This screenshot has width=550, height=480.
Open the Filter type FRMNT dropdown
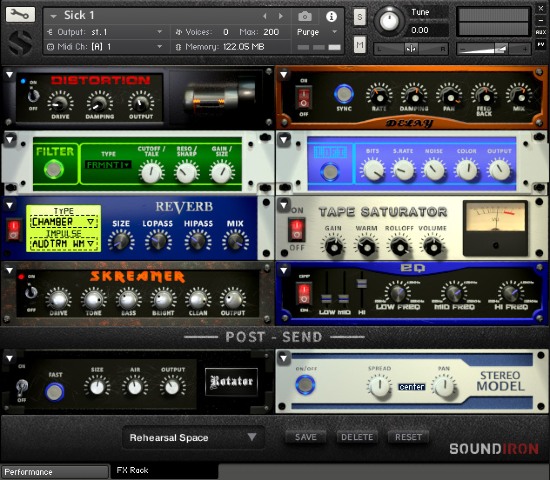(x=108, y=164)
